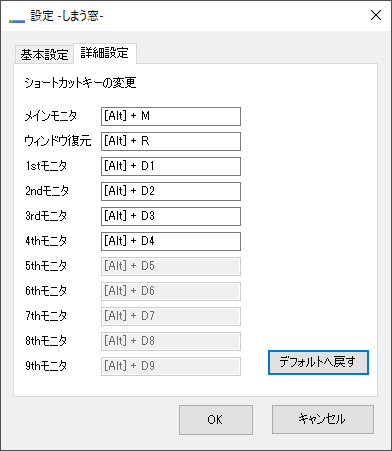This screenshot has height=451, width=392.
Task: Click the disabled 5thモニタ field
Action: point(171,266)
